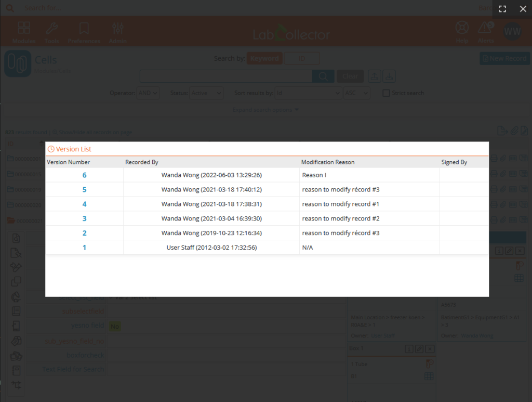This screenshot has height=402, width=532.
Task: Click the export icon above the results list
Action: 502,131
